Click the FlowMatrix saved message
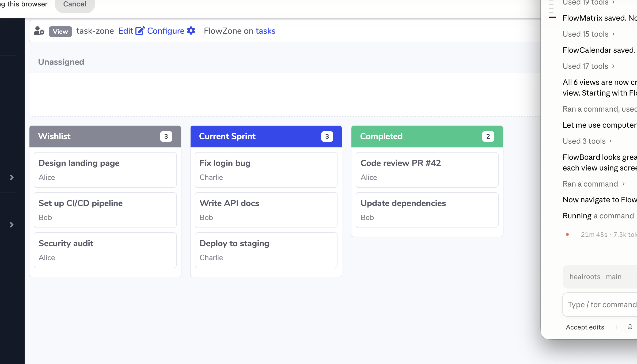 point(600,18)
